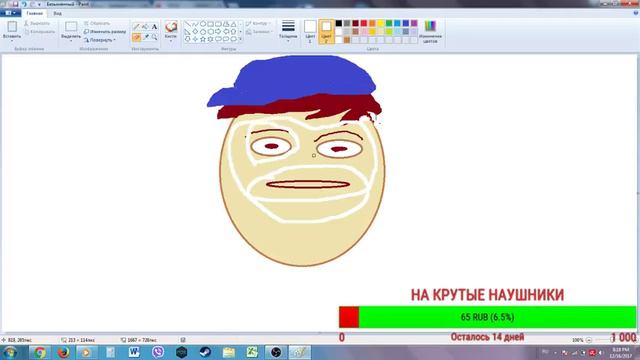Pick the orange color swatch
The height and width of the screenshot is (360, 640).
coord(372,23)
